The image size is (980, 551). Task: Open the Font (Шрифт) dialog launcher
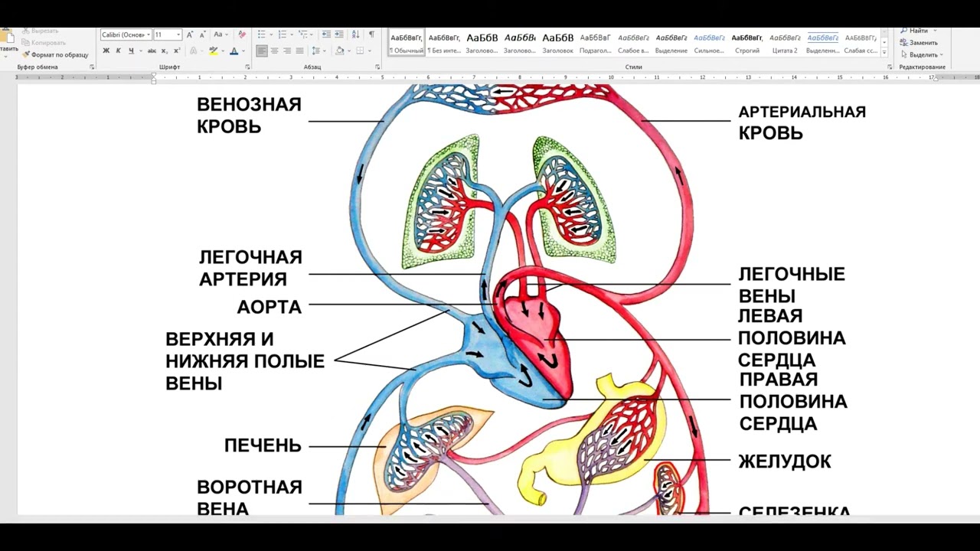(247, 67)
